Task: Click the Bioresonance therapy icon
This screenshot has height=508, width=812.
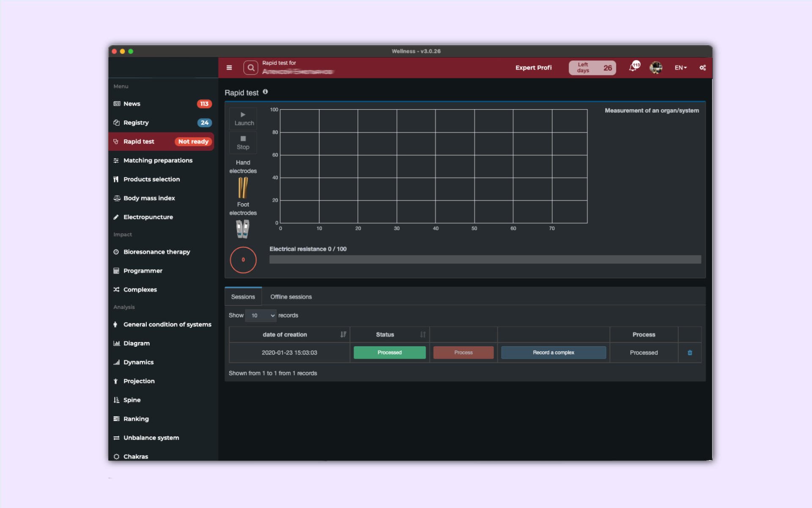Action: [116, 252]
